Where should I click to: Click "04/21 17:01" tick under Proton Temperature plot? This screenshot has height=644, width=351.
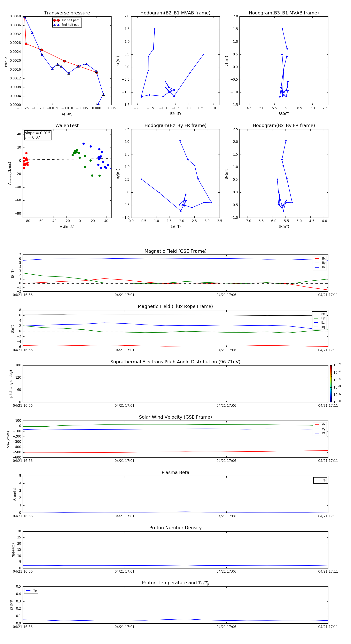(x=124, y=627)
